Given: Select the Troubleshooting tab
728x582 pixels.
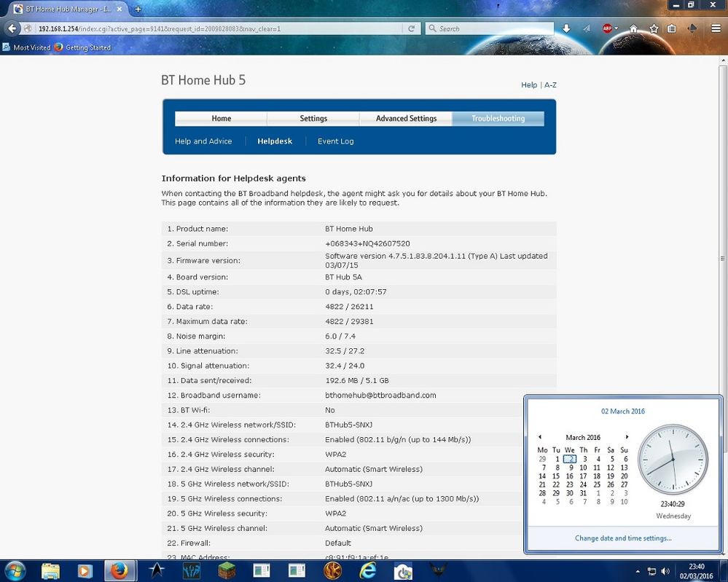Looking at the screenshot, I should pos(498,118).
